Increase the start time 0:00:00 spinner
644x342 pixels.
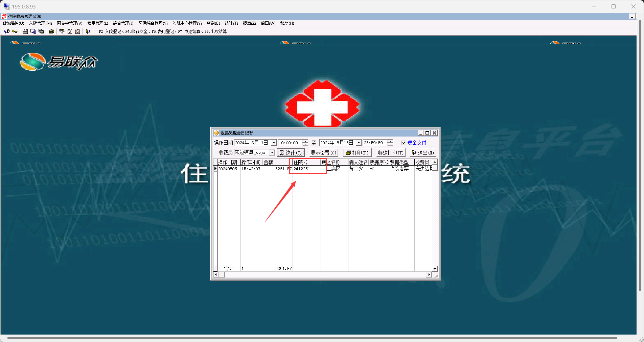click(x=305, y=141)
